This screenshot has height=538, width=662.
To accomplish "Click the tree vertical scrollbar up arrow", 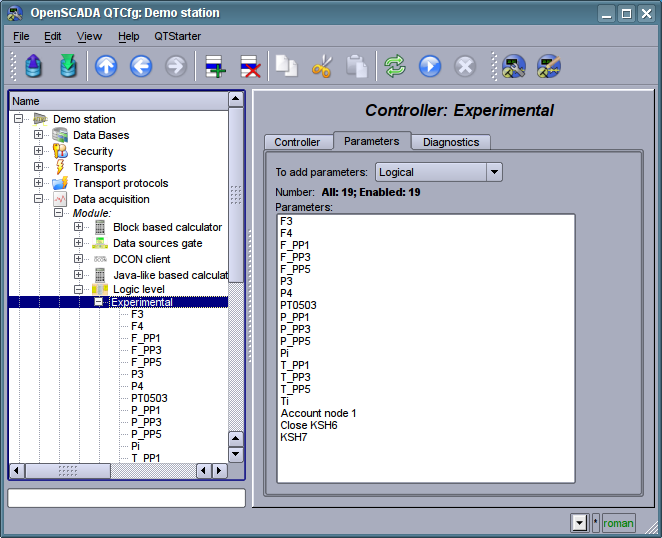I will pyautogui.click(x=236, y=99).
